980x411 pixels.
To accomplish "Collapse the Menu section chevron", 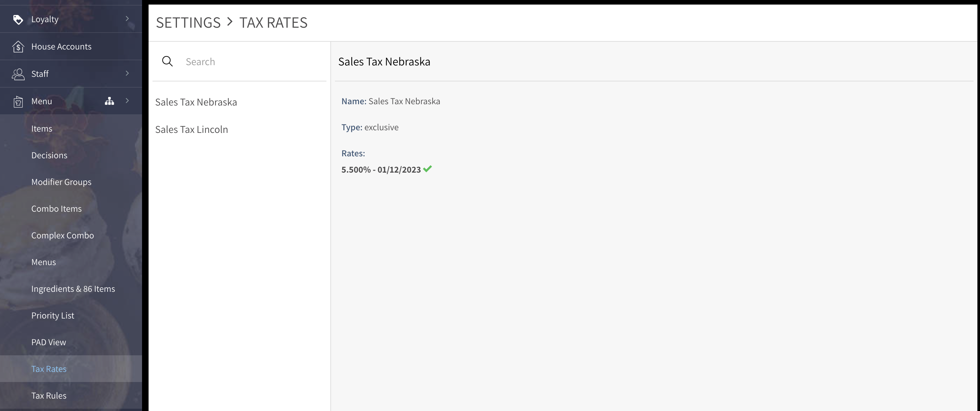I will 127,100.
